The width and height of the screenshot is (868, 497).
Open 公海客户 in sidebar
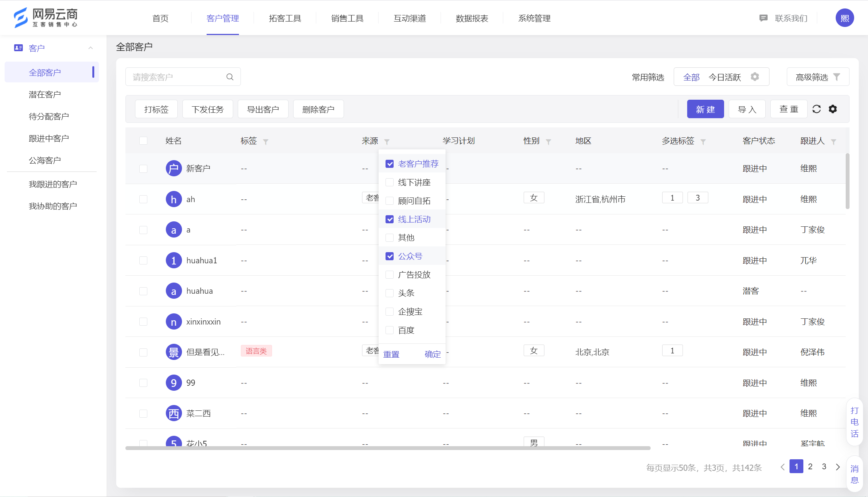coord(45,160)
